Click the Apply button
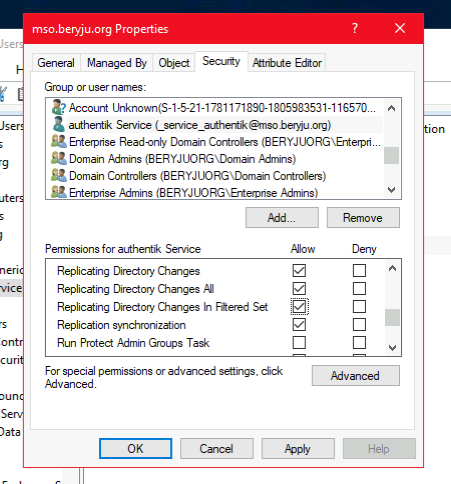Image resolution: width=451 pixels, height=484 pixels. (298, 448)
